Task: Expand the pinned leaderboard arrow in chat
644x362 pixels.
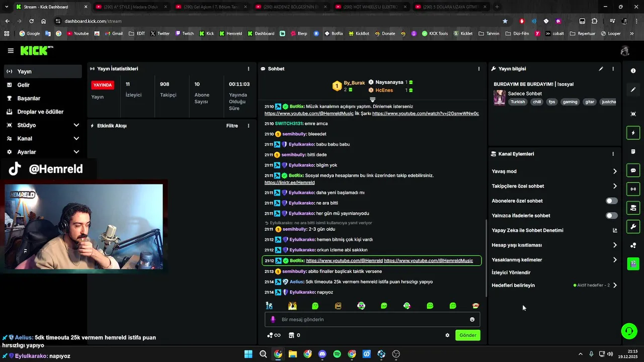Action: click(x=372, y=100)
